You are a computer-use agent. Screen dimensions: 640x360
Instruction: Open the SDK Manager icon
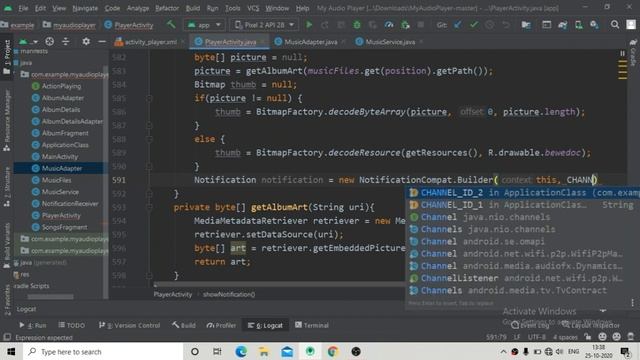click(594, 25)
